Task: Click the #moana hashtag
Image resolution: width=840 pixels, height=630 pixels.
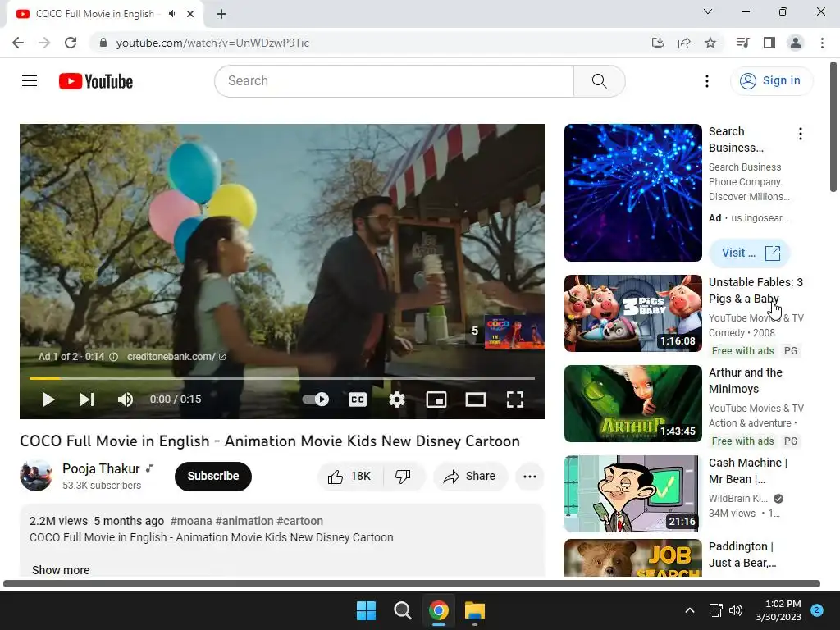Action: click(x=191, y=521)
